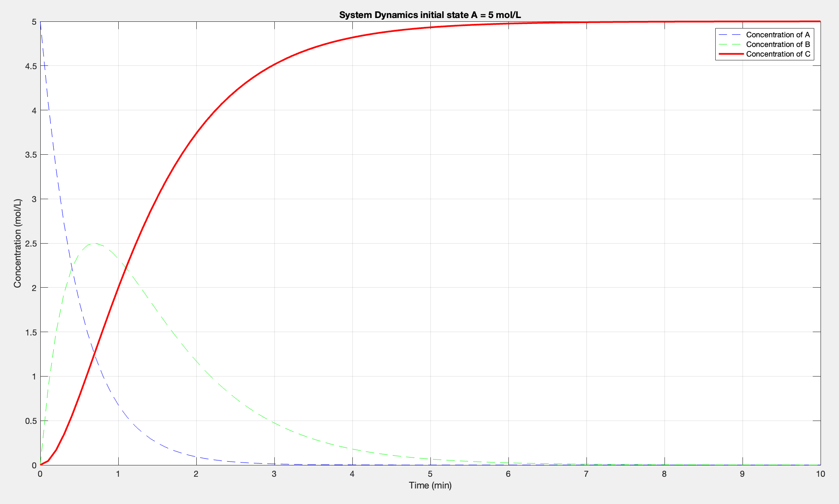Click the 'Concentration of B' legend entry
Image resolution: width=839 pixels, height=504 pixels.
click(778, 44)
